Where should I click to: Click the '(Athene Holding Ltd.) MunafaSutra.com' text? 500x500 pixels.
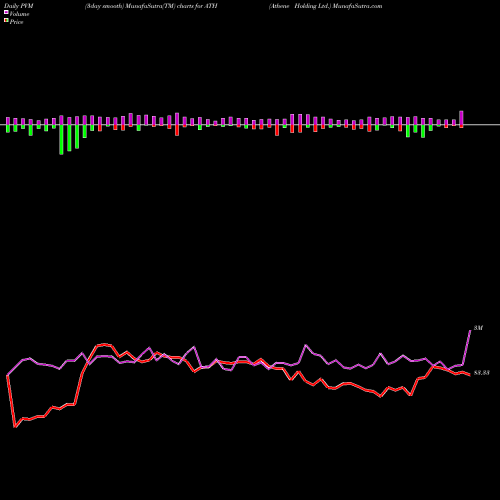coord(325,6)
